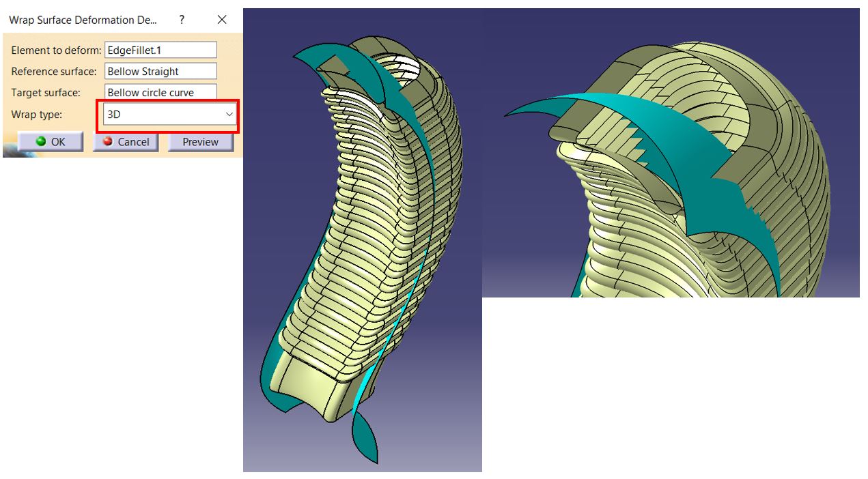Click Preview to visualize the wrap result
Screen dimensions: 868x479
200,142
